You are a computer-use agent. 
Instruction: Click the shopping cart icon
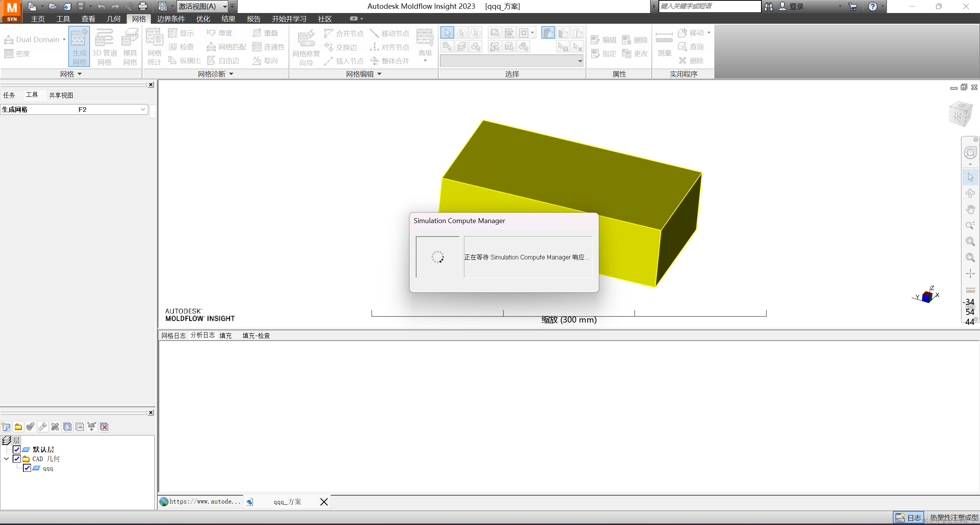click(853, 6)
